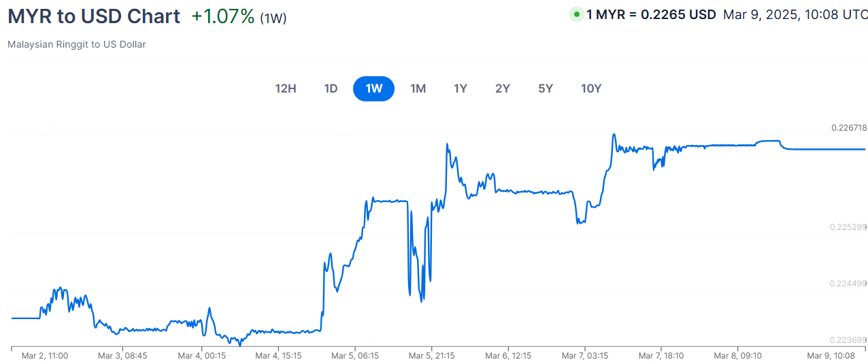Viewport: 868px width, 364px height.
Task: Select the 2Y time range
Action: coord(503,88)
